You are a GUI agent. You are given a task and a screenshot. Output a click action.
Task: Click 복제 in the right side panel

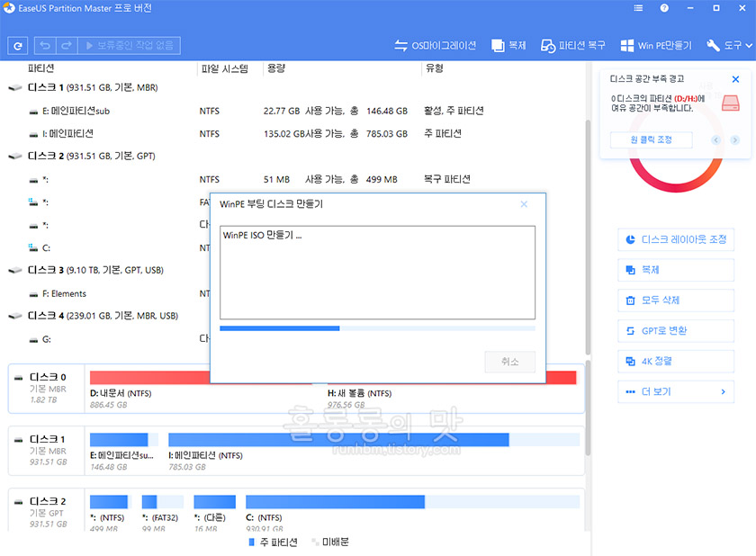click(676, 270)
